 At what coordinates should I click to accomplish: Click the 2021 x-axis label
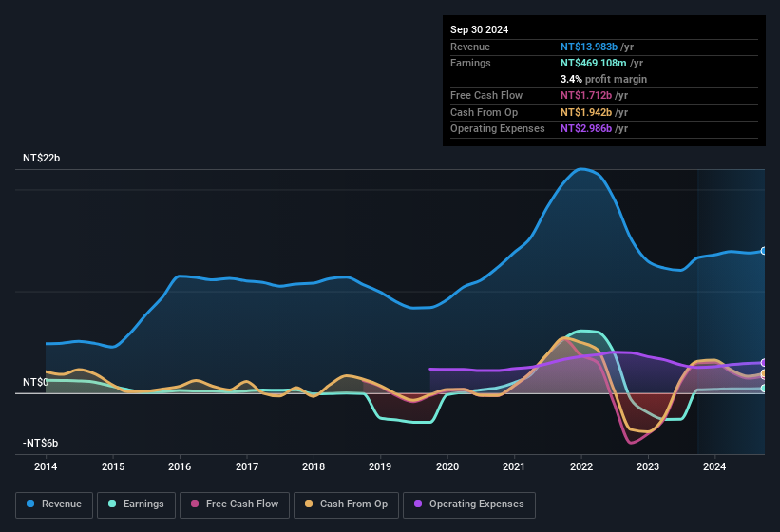coord(514,466)
